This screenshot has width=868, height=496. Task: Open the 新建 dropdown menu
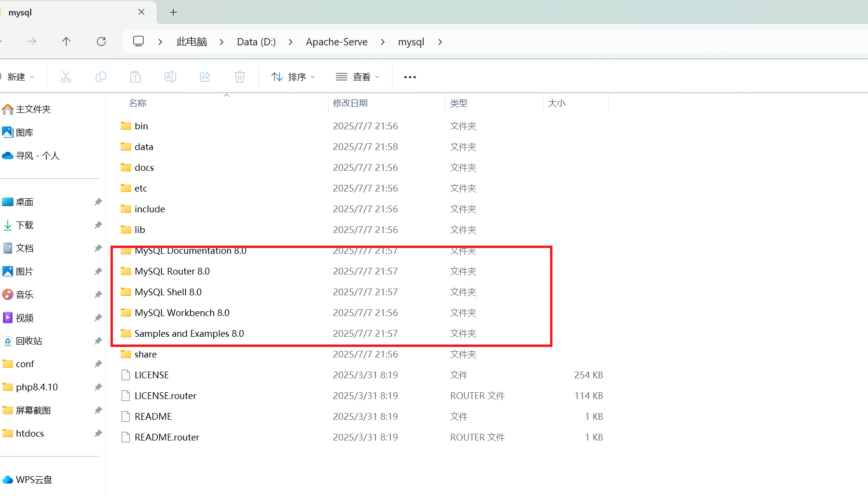20,76
